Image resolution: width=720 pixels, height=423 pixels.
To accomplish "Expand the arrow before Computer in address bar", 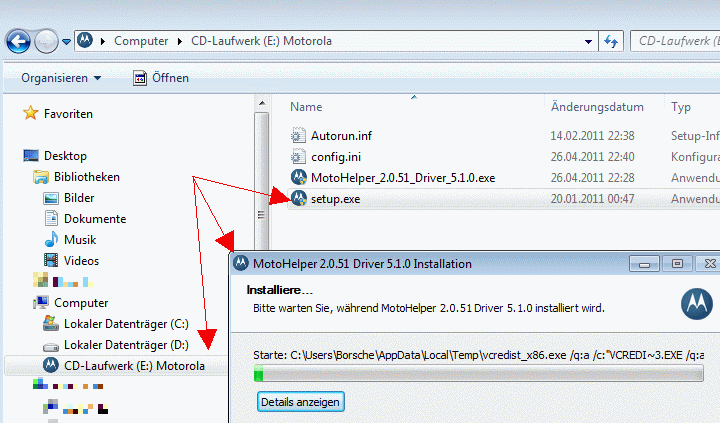I will 103,41.
